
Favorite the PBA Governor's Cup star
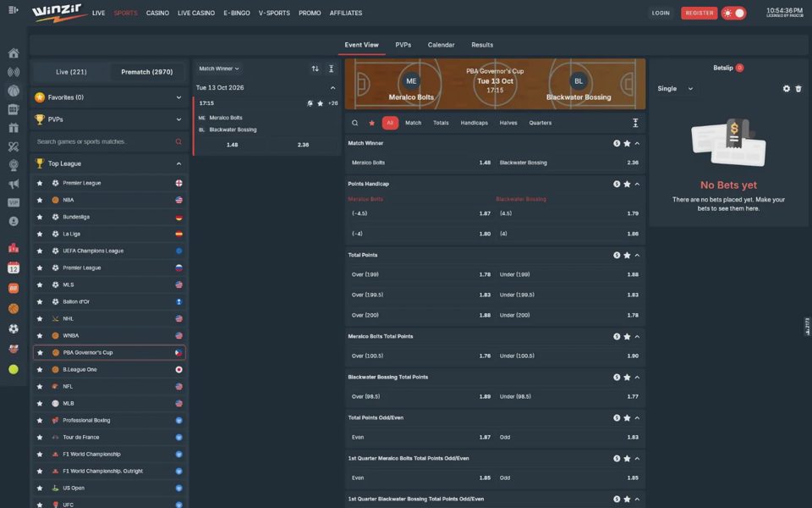click(40, 352)
